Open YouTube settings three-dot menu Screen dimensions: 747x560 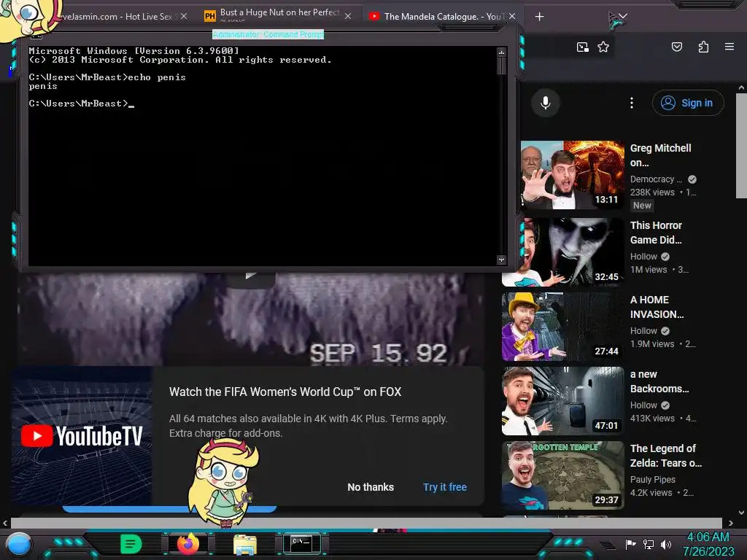632,102
